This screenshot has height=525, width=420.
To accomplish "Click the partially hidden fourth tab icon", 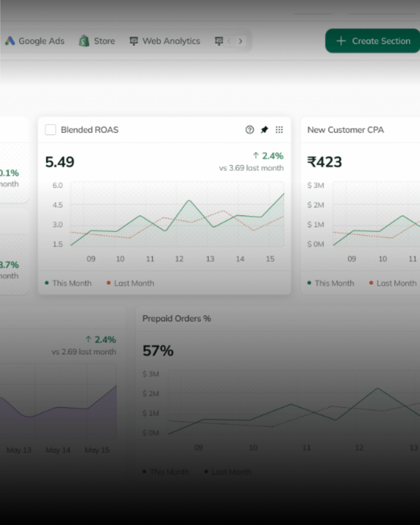I will pyautogui.click(x=219, y=41).
